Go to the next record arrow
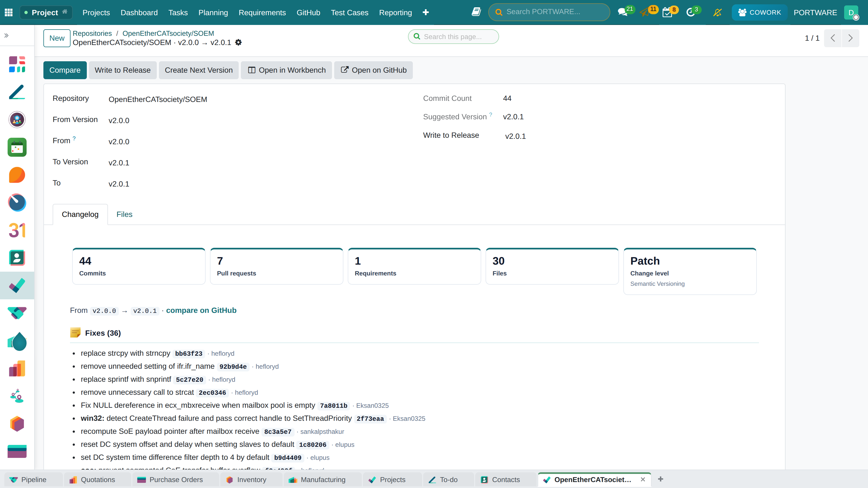This screenshot has width=868, height=488. 850,38
